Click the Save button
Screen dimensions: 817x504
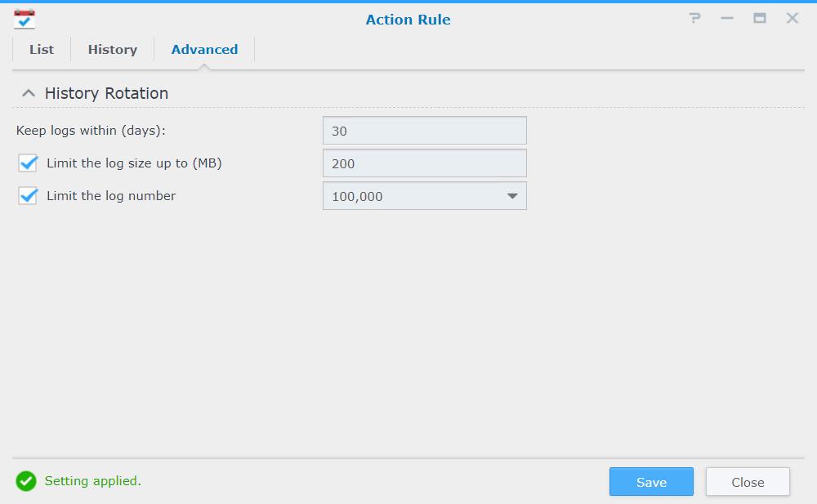(x=651, y=482)
